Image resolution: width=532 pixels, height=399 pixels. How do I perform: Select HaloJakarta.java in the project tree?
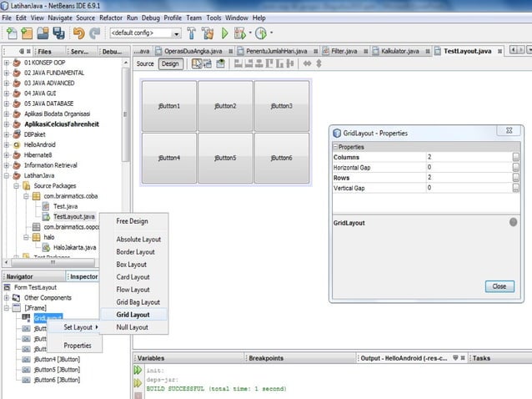74,247
